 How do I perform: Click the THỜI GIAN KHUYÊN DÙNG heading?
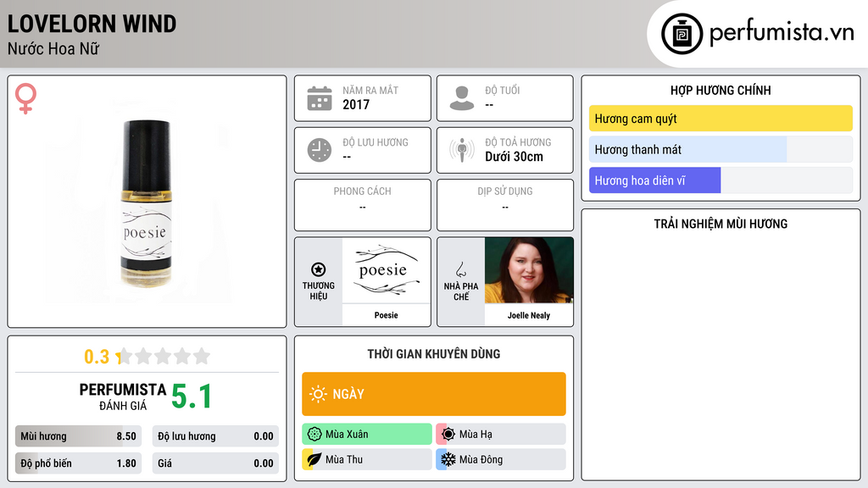(434, 354)
